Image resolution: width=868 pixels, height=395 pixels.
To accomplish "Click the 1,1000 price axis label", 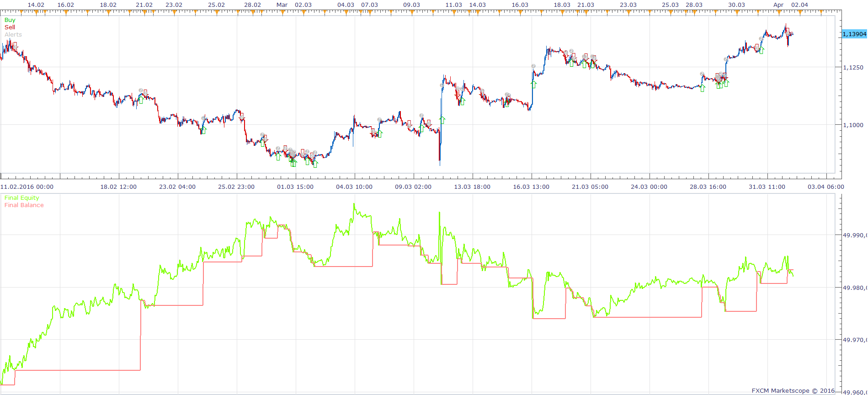I will pos(853,125).
